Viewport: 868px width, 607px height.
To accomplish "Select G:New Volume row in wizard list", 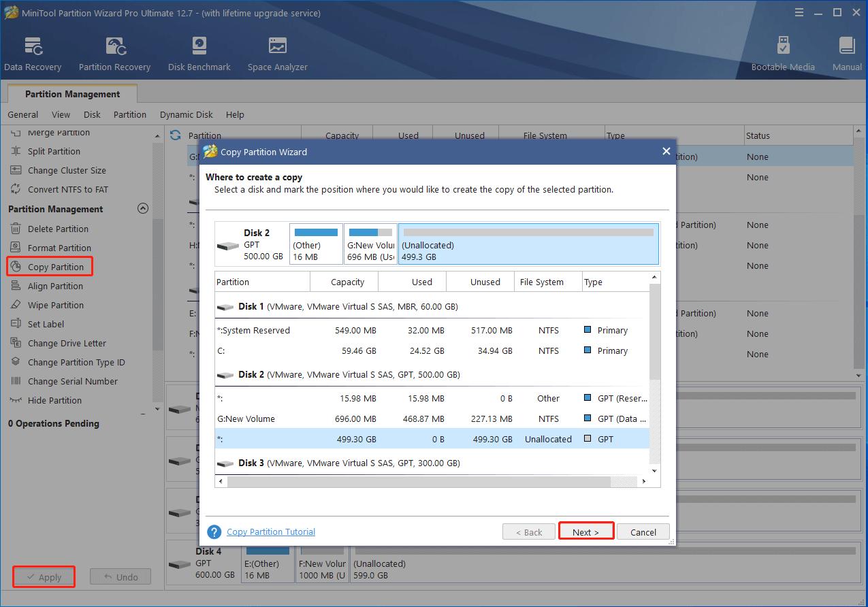I will (x=432, y=419).
